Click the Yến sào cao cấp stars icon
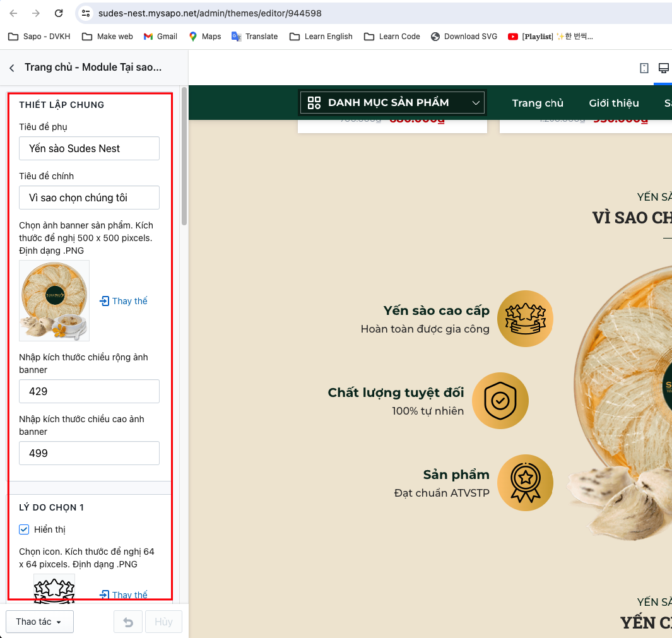 pos(526,319)
